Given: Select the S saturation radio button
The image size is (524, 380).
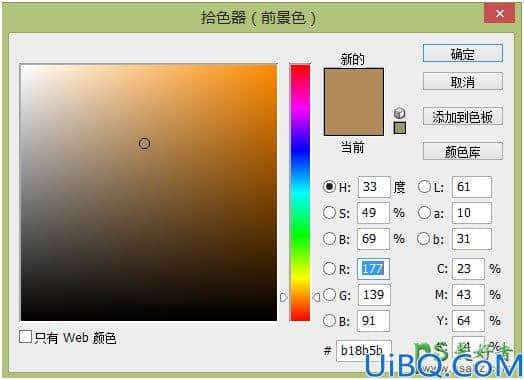Looking at the screenshot, I should point(330,212).
